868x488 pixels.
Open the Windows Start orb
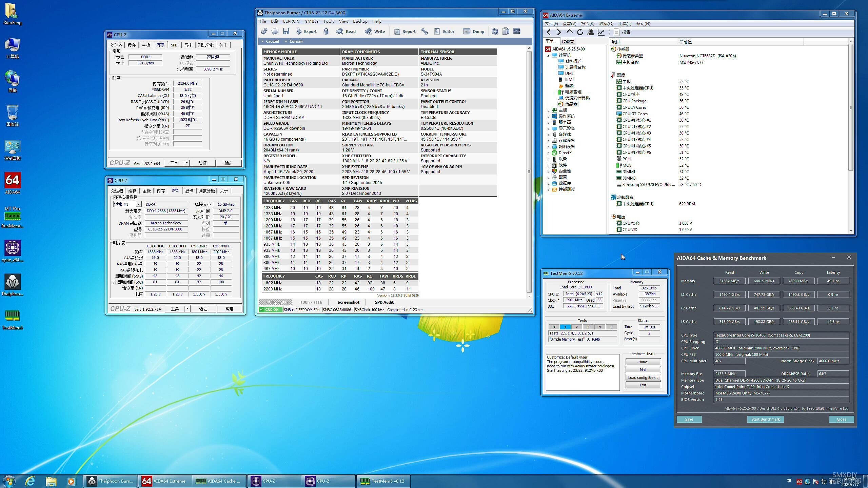(9, 481)
